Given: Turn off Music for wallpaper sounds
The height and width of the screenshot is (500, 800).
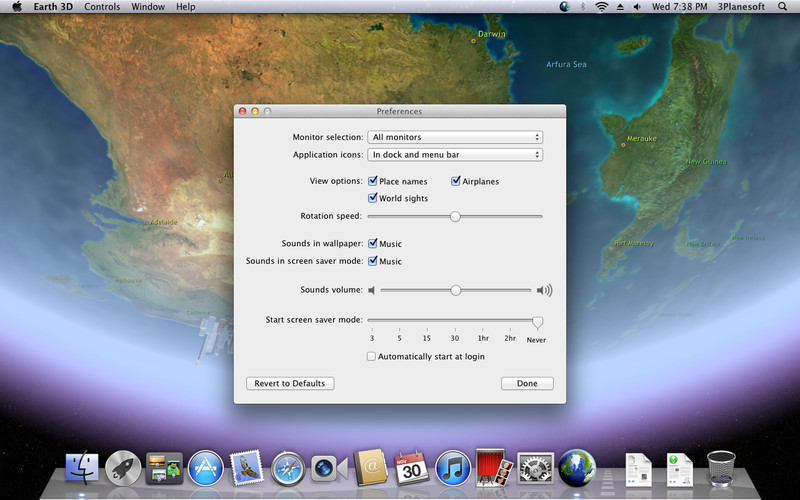Looking at the screenshot, I should [x=373, y=243].
